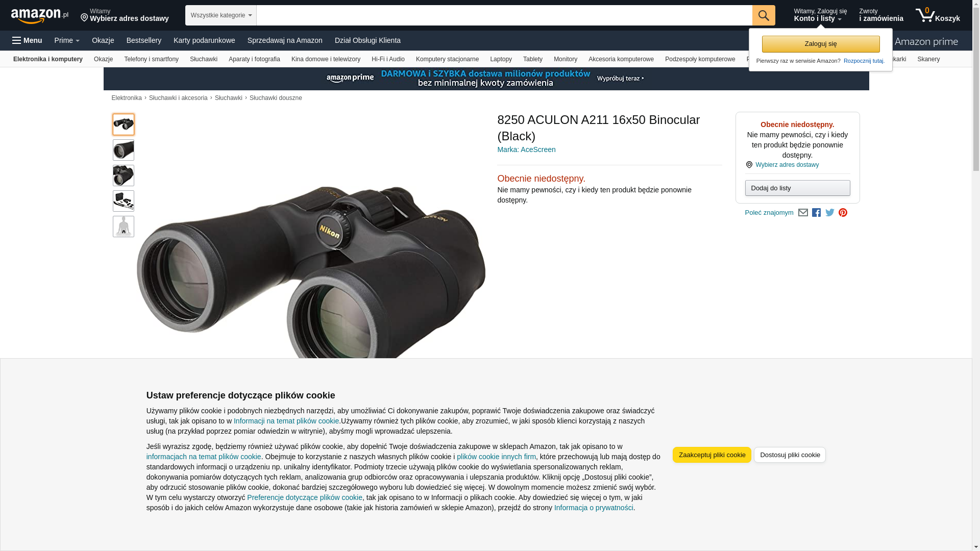
Task: Share product on Facebook
Action: pos(816,213)
